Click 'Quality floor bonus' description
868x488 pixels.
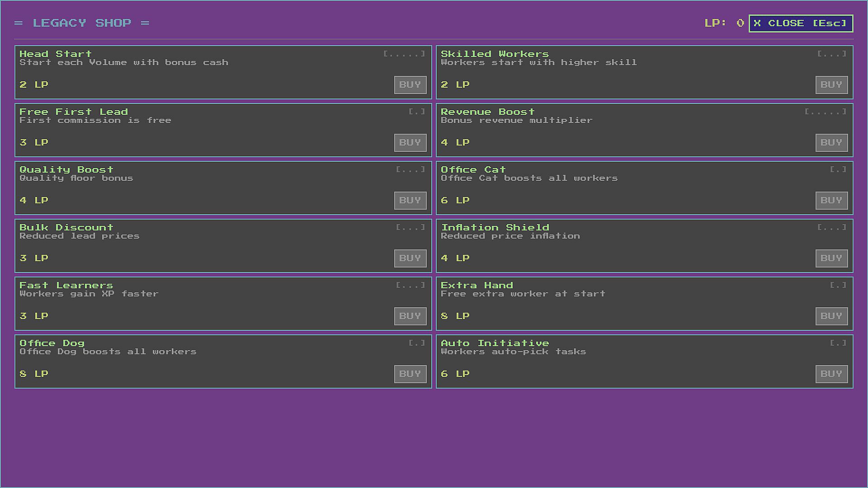click(76, 178)
